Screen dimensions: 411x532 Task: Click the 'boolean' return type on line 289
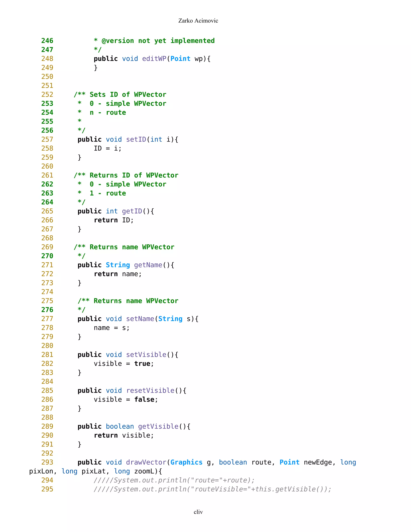tap(120, 427)
